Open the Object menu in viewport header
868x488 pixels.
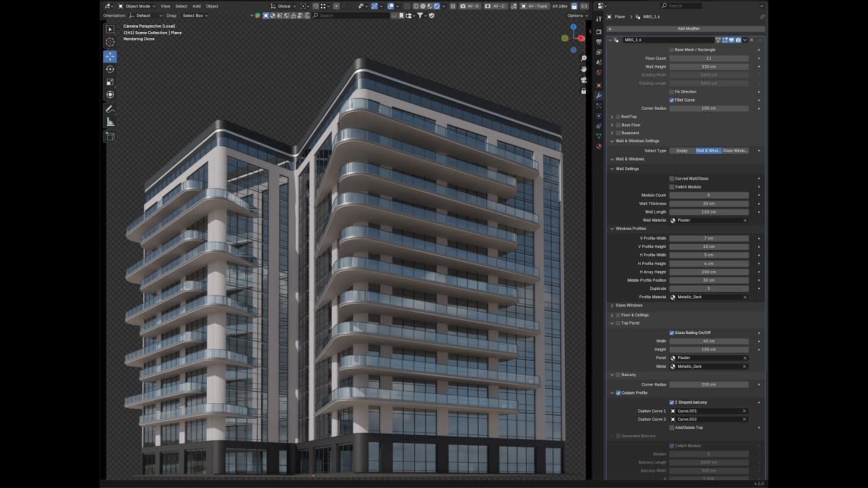pos(212,6)
